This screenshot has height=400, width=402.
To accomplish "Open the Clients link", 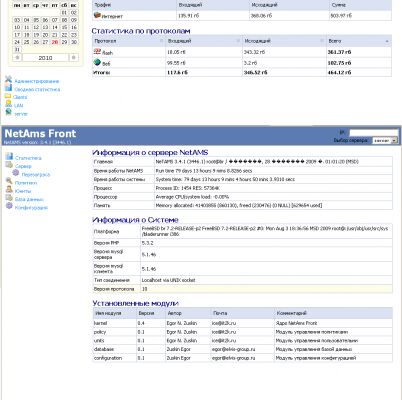I will pyautogui.click(x=20, y=97).
